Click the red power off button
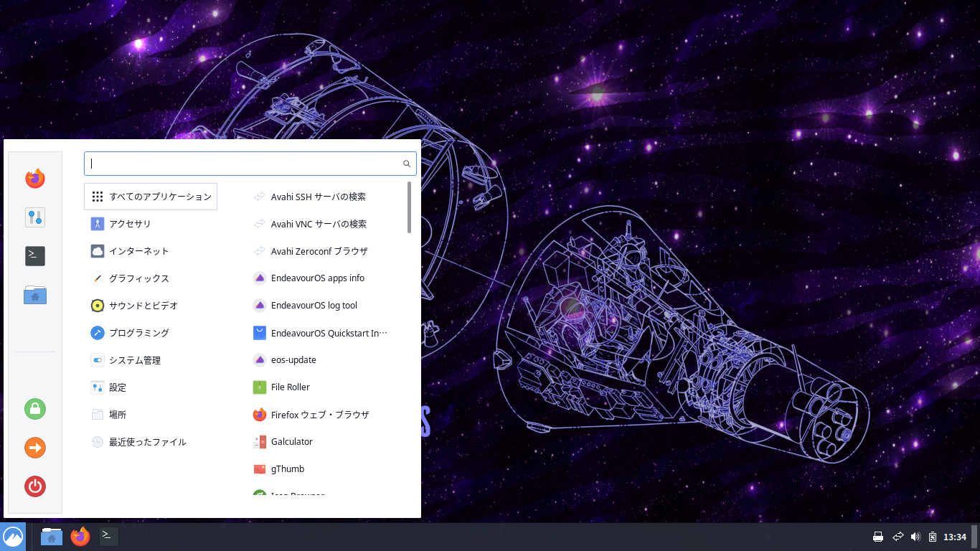The height and width of the screenshot is (551, 980). [x=35, y=486]
